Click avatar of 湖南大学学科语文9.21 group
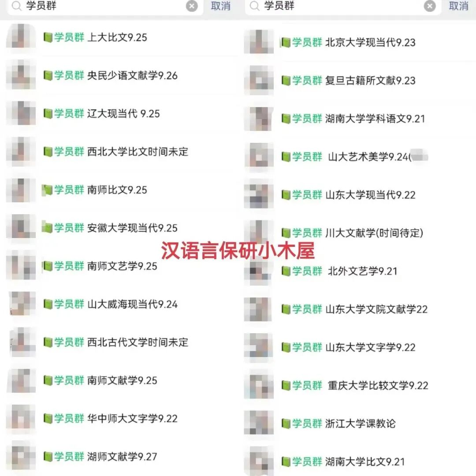The width and height of the screenshot is (476, 476). pyautogui.click(x=259, y=119)
